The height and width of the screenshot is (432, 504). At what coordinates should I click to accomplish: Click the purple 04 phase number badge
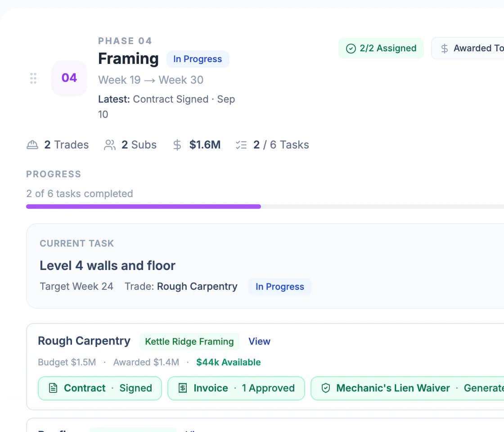point(69,78)
